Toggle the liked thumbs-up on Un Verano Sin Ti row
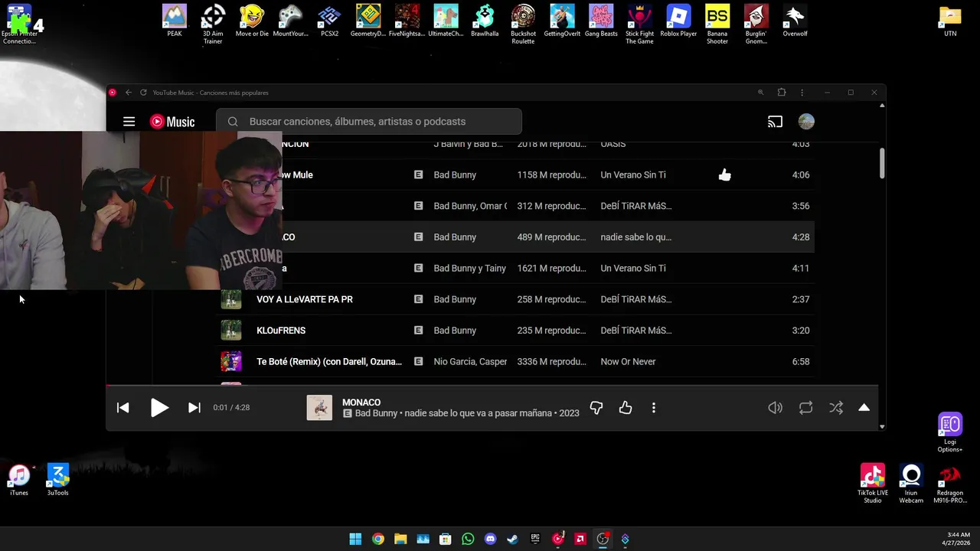This screenshot has height=551, width=980. coord(724,175)
